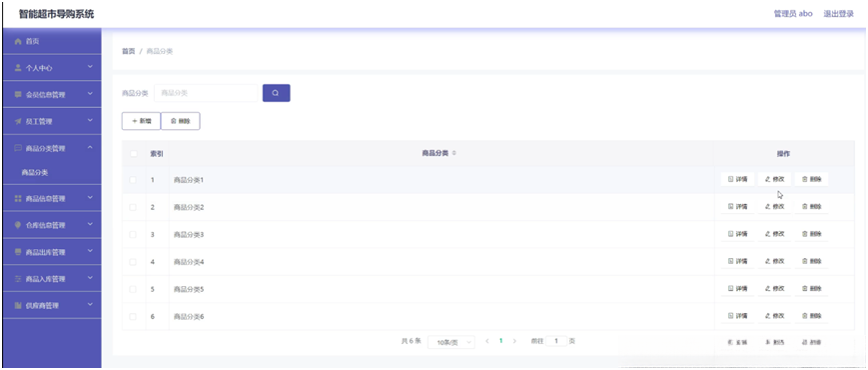Open 详情 for 商品分类2 row
Screen dimensions: 868x370
[x=737, y=207]
